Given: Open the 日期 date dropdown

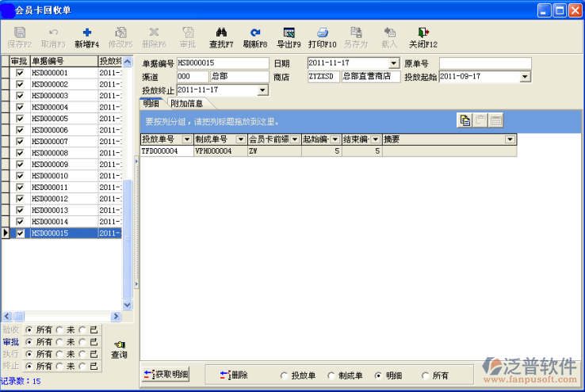Looking at the screenshot, I should pyautogui.click(x=394, y=63).
